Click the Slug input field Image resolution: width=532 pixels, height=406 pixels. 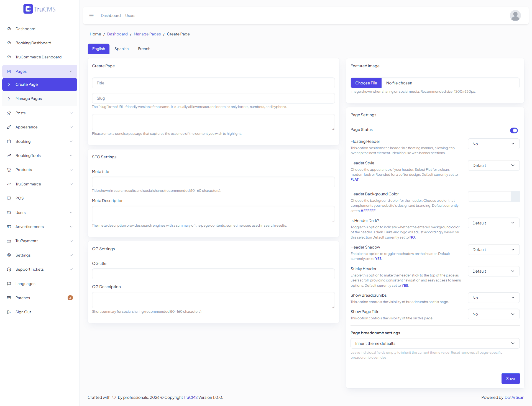coord(213,98)
